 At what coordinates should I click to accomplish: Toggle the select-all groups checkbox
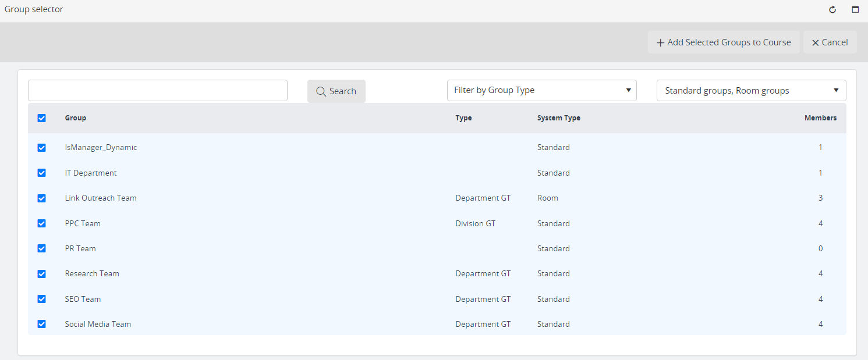pyautogui.click(x=41, y=118)
